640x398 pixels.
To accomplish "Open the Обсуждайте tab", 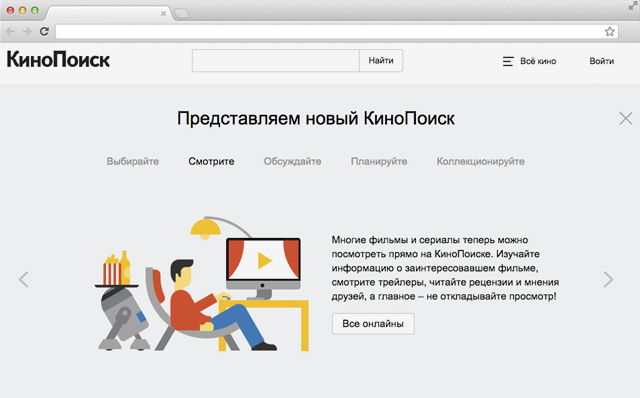I will (x=292, y=161).
